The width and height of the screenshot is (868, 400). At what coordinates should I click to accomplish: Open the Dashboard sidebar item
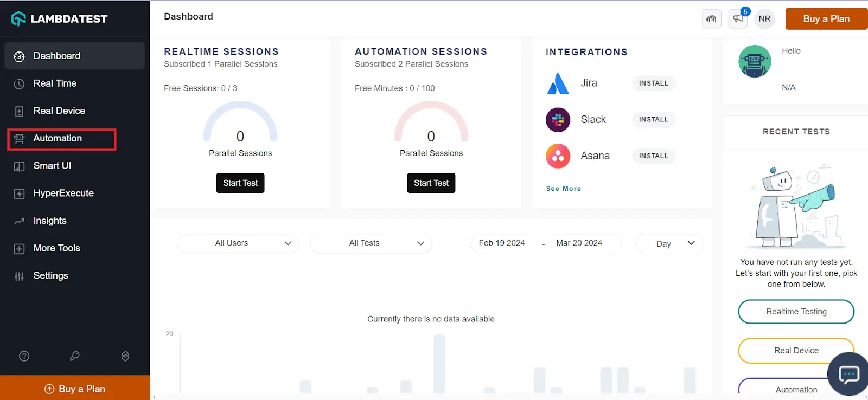click(x=74, y=56)
